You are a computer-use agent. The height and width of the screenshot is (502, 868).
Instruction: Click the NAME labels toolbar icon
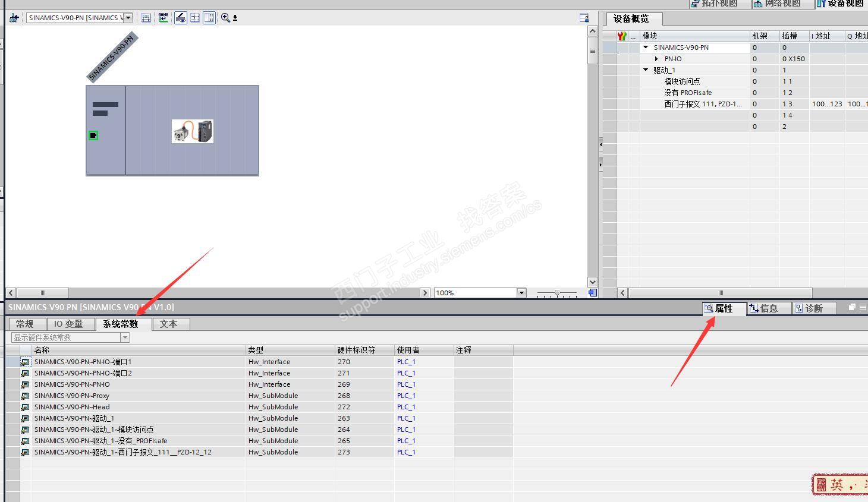tap(163, 18)
